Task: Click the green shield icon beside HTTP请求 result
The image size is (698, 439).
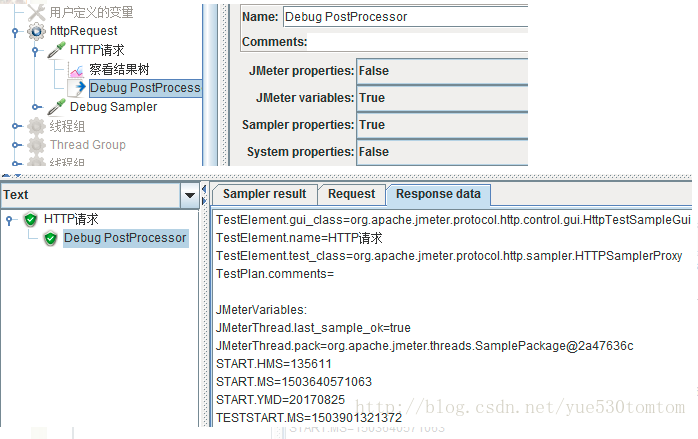Action: 31,220
